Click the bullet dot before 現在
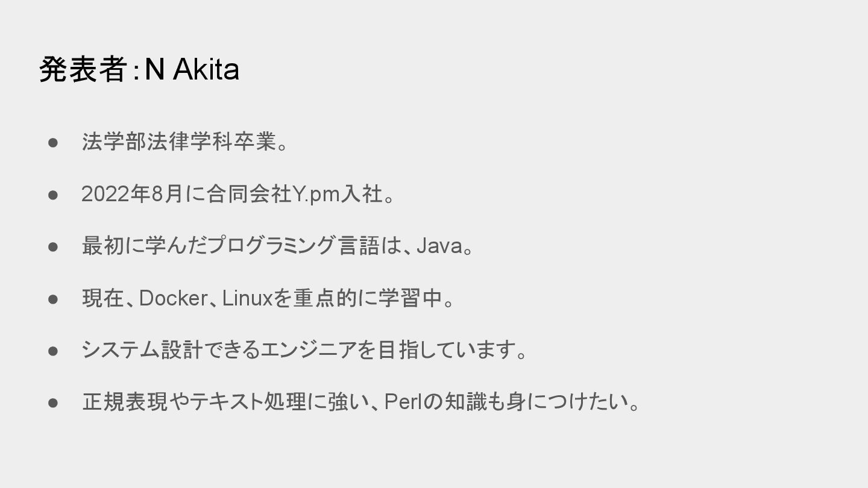This screenshot has width=868, height=488. [x=53, y=298]
